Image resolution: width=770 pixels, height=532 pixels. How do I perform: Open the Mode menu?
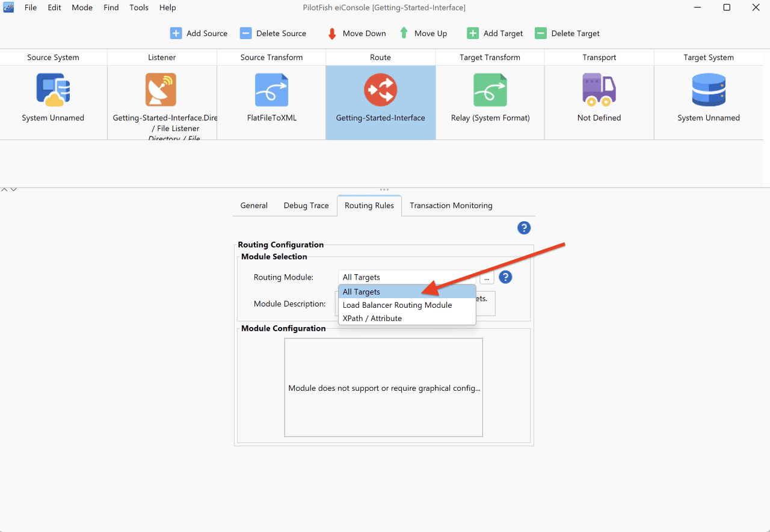click(82, 8)
